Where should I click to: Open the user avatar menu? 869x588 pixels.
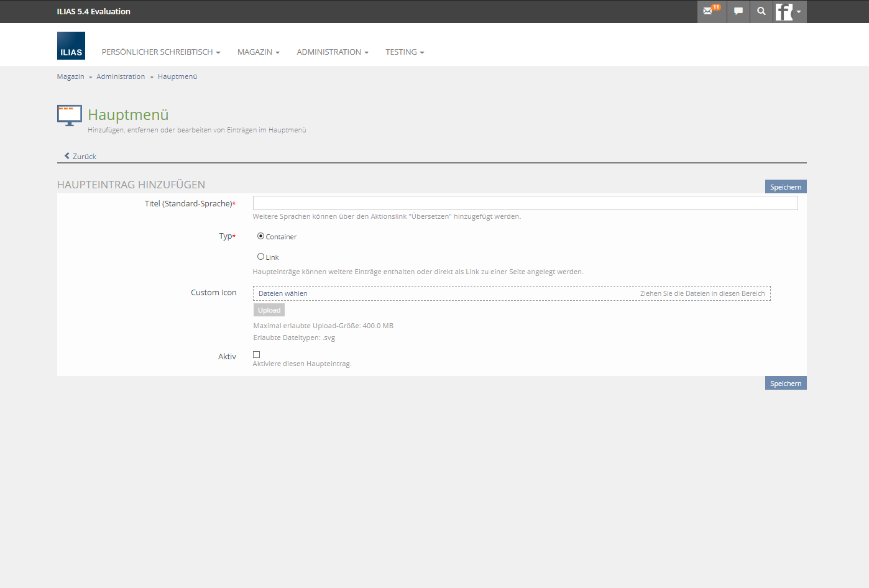point(789,11)
